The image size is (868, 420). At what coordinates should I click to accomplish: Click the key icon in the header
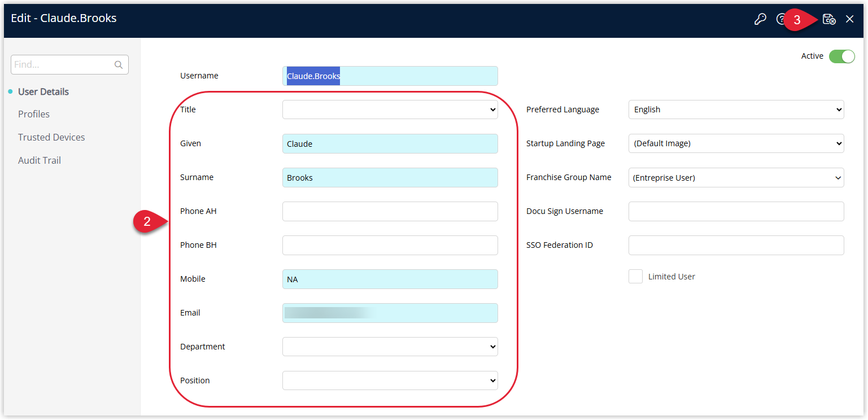[x=760, y=19]
